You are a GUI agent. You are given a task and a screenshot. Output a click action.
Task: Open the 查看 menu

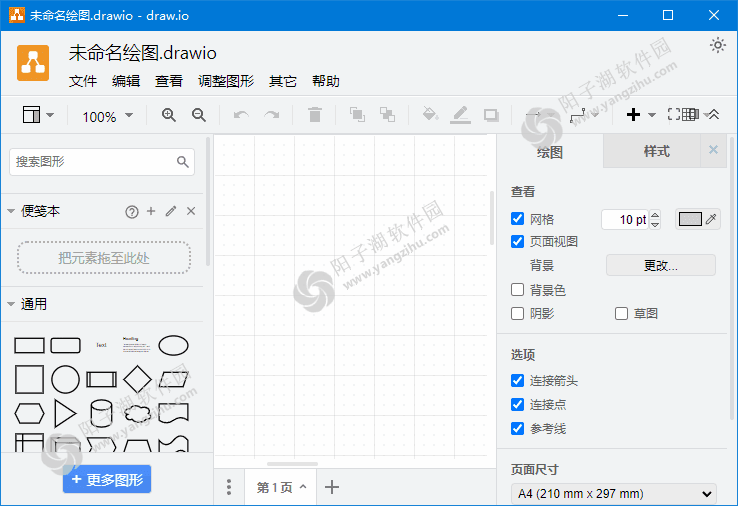[169, 81]
